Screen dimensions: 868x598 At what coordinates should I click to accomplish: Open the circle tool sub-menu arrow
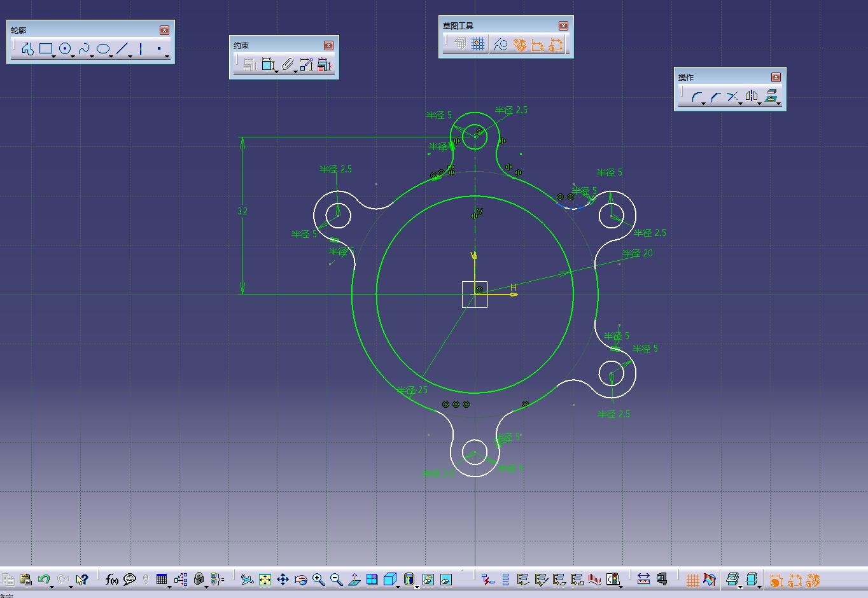click(x=74, y=57)
